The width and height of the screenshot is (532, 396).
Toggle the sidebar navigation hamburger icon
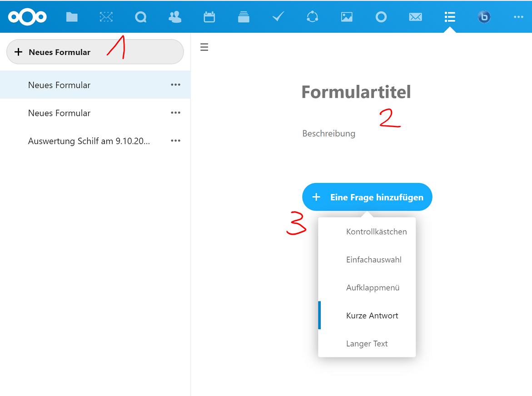204,47
